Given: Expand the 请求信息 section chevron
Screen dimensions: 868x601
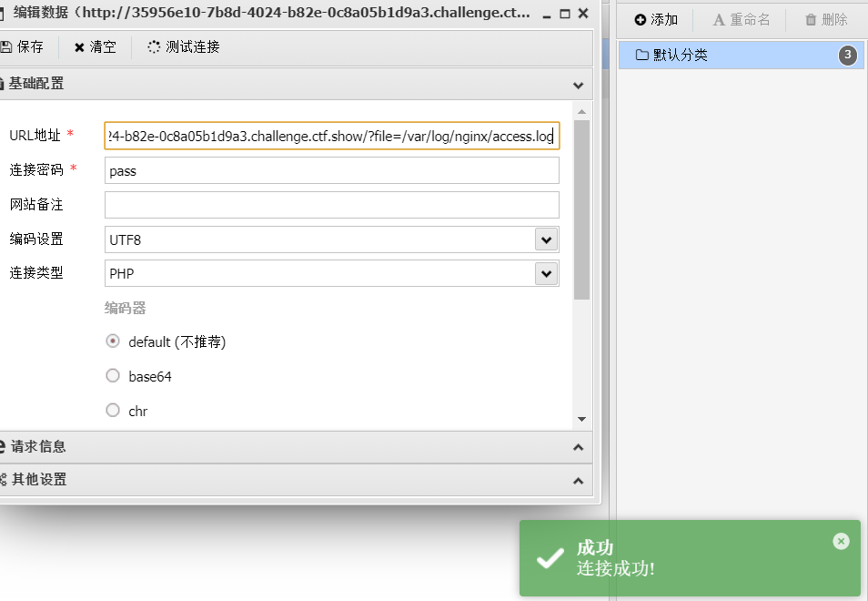Looking at the screenshot, I should 578,447.
